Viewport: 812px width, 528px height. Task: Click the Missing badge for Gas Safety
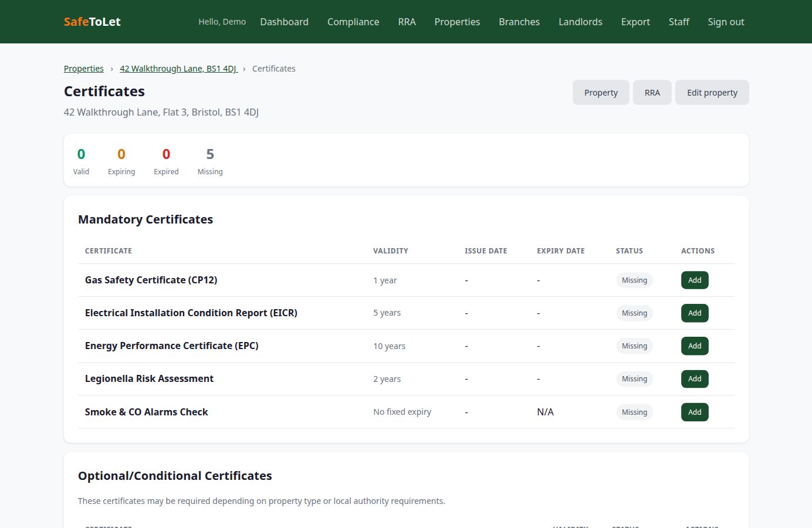tap(634, 280)
